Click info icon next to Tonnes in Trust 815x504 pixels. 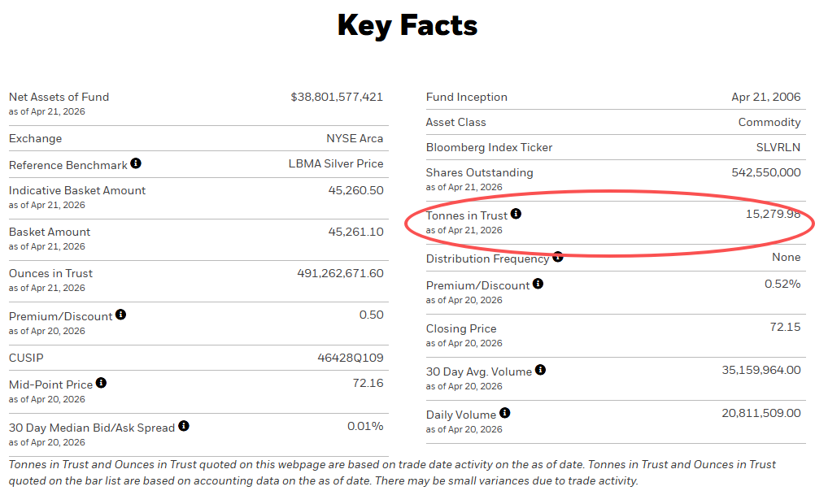516,214
